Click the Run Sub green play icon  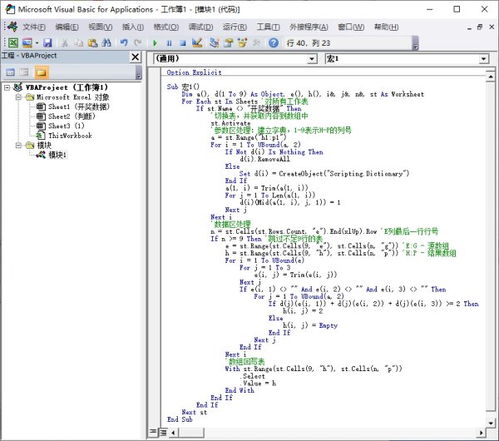155,43
